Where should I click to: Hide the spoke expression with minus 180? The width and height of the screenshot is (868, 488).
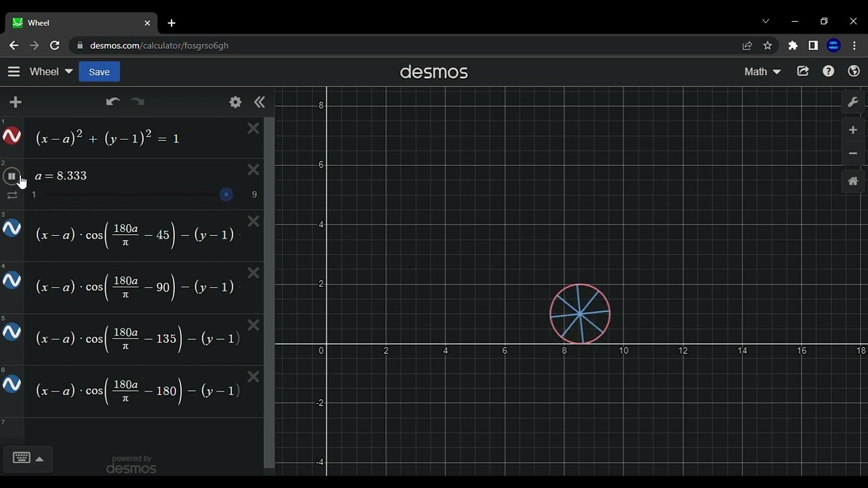[12, 384]
